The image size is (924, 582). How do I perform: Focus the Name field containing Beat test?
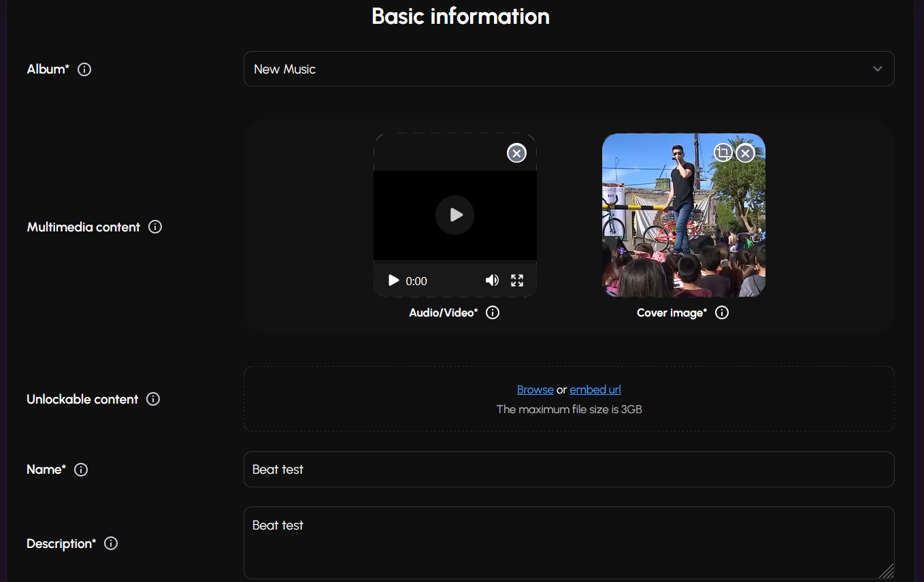[569, 469]
